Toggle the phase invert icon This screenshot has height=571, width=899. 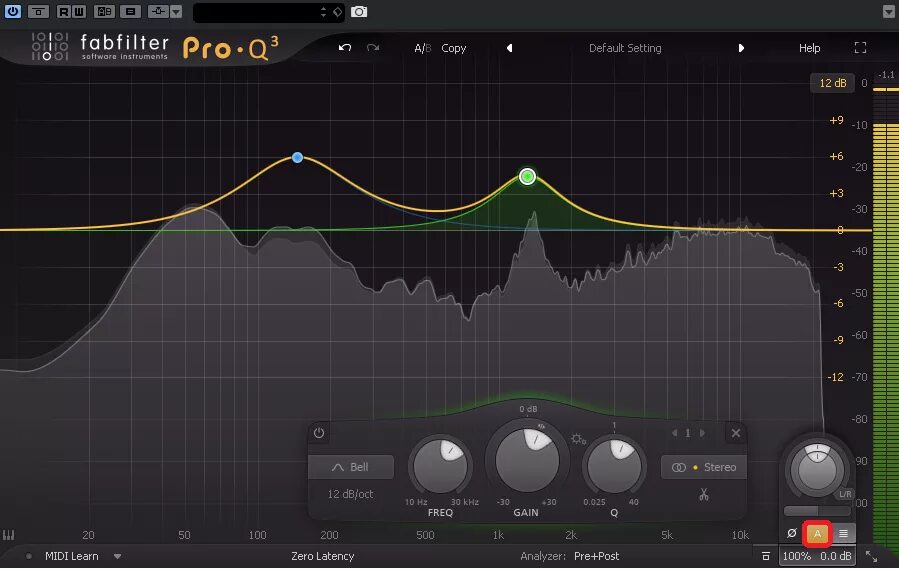(x=791, y=533)
